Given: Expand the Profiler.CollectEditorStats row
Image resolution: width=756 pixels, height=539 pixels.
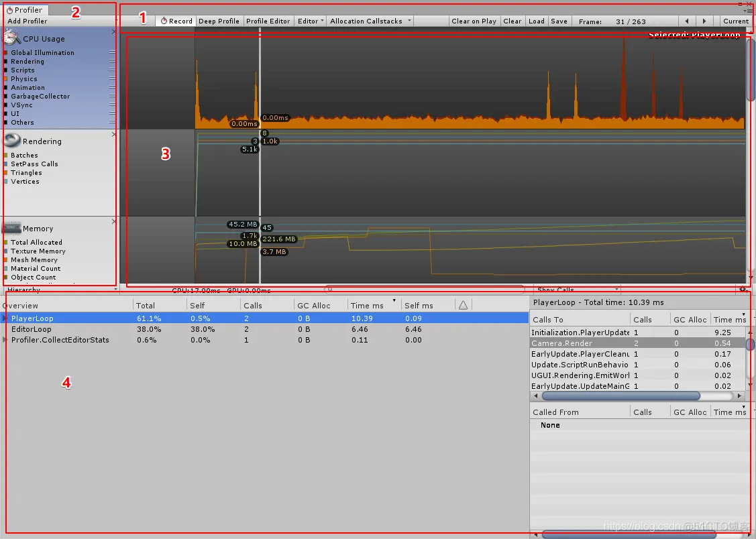Looking at the screenshot, I should pyautogui.click(x=5, y=340).
